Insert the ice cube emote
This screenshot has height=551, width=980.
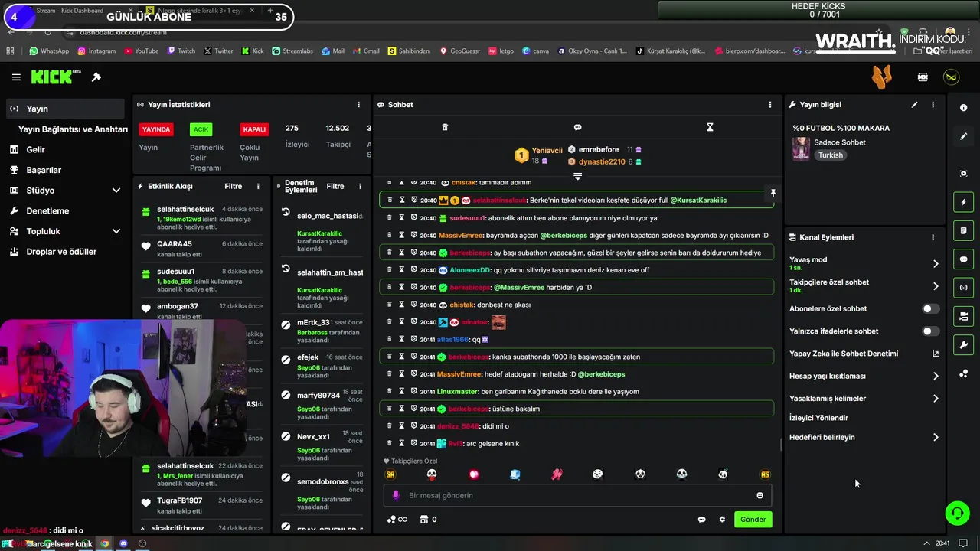(x=515, y=474)
